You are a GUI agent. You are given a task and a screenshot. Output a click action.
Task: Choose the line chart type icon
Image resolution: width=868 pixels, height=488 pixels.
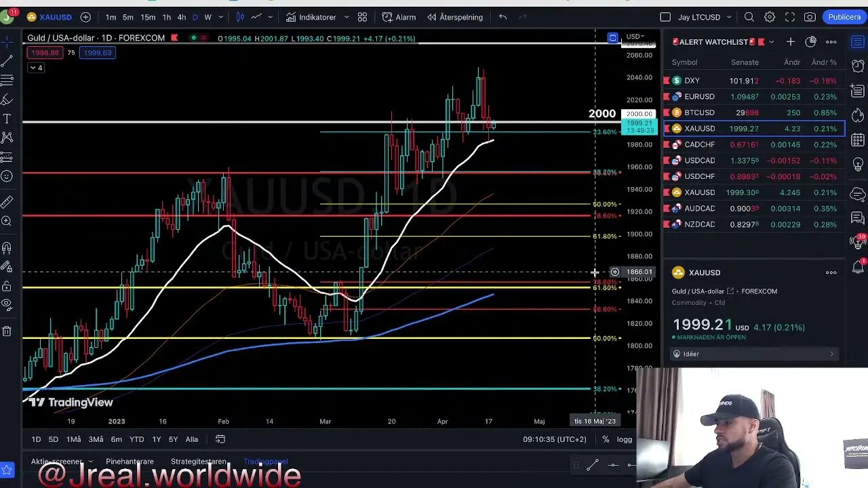[256, 17]
